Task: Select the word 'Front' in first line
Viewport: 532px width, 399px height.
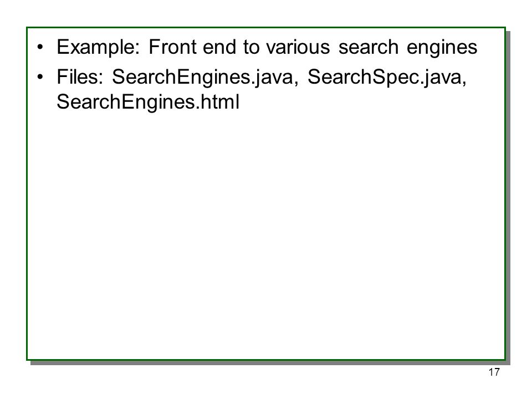Action: point(173,47)
